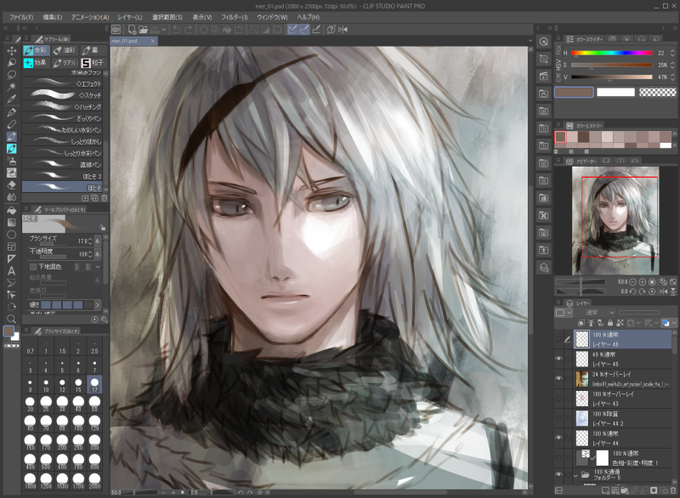Click the Undo arrow in command bar
The height and width of the screenshot is (498, 680).
coord(177,29)
